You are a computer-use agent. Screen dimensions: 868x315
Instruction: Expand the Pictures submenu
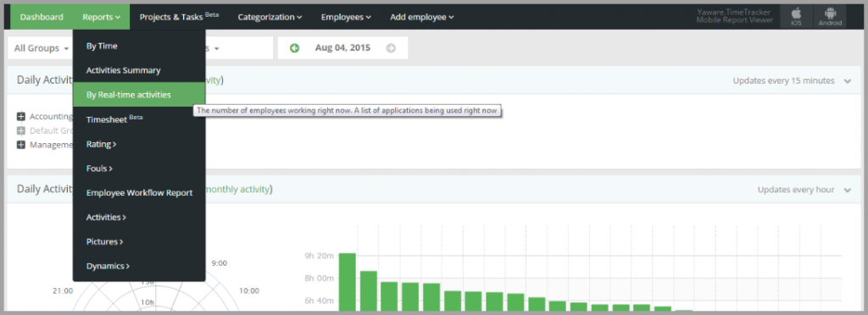click(x=139, y=241)
